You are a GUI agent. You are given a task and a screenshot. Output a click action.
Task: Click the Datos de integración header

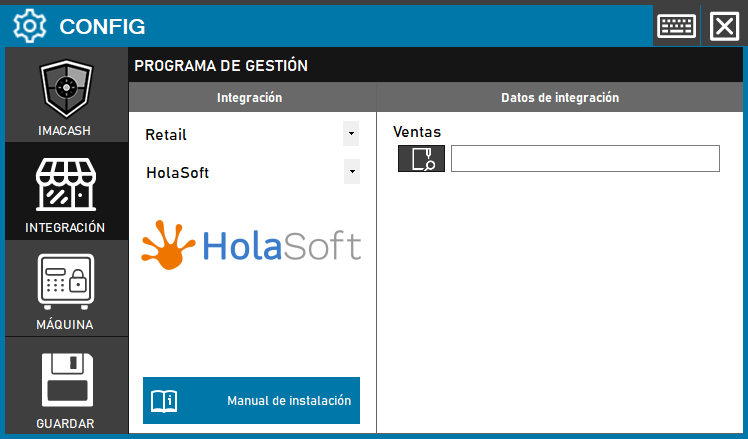(x=560, y=98)
